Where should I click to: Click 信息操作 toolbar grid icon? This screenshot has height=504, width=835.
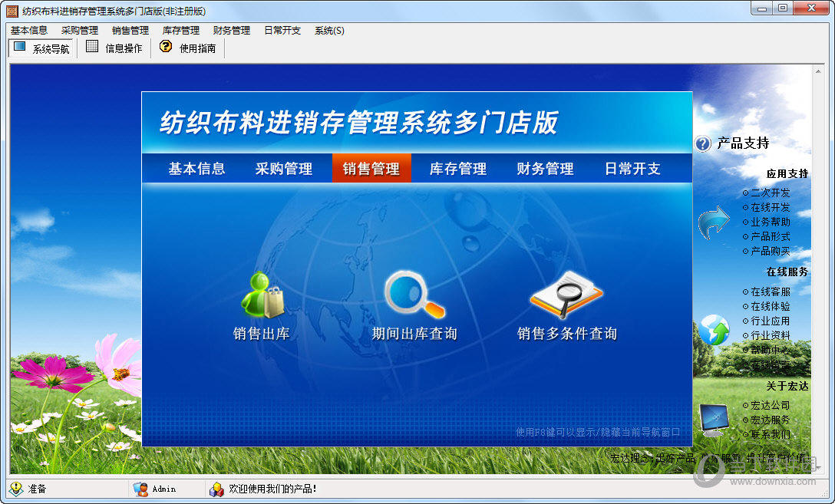tap(92, 47)
